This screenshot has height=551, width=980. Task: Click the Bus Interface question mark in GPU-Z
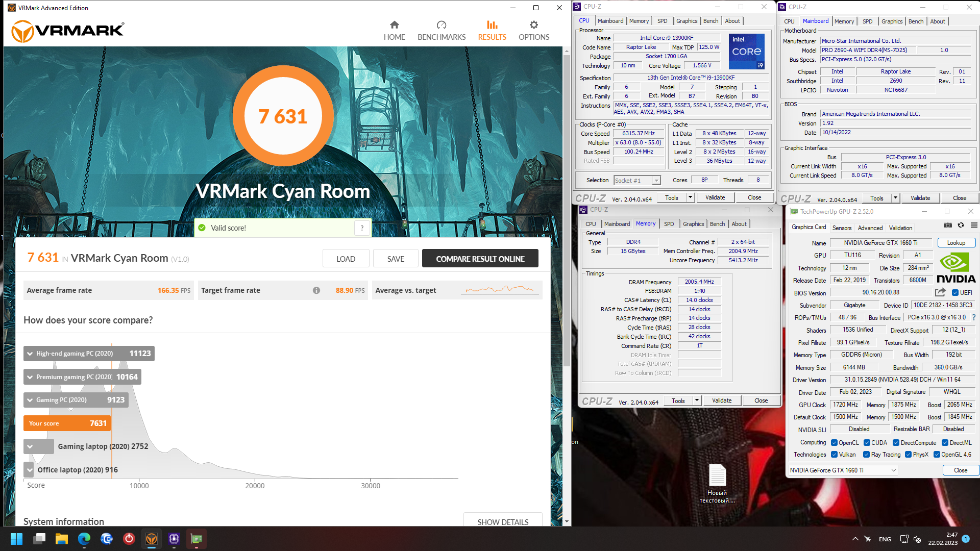974,317
